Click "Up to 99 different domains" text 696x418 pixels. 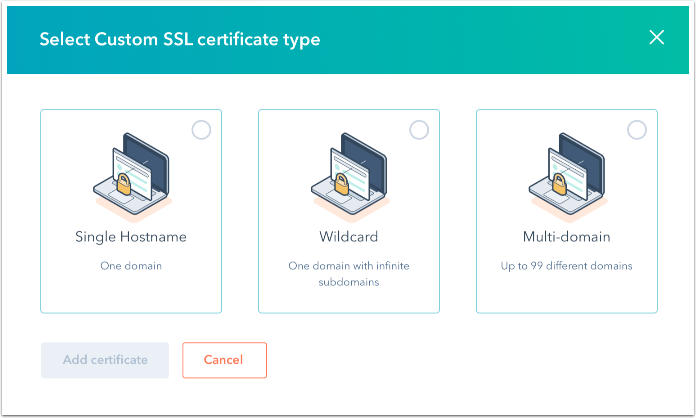pos(567,266)
